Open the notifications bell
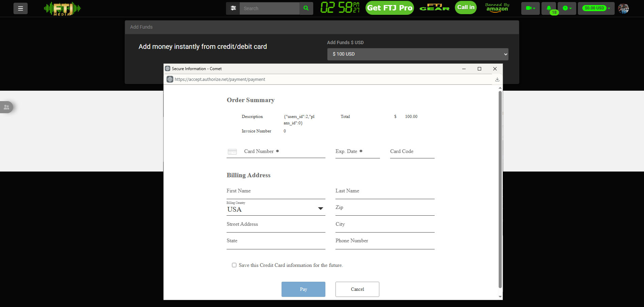The image size is (644, 307). [x=549, y=8]
